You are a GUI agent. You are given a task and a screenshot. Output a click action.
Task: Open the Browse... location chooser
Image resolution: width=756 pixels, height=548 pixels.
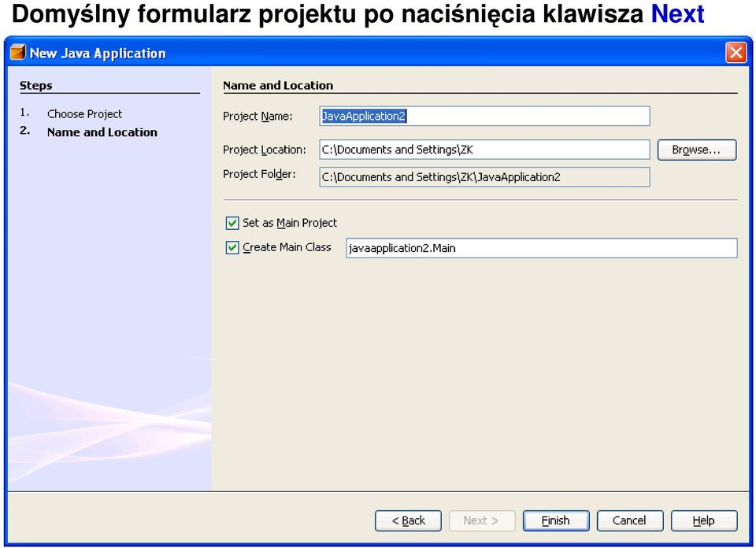[x=697, y=150]
